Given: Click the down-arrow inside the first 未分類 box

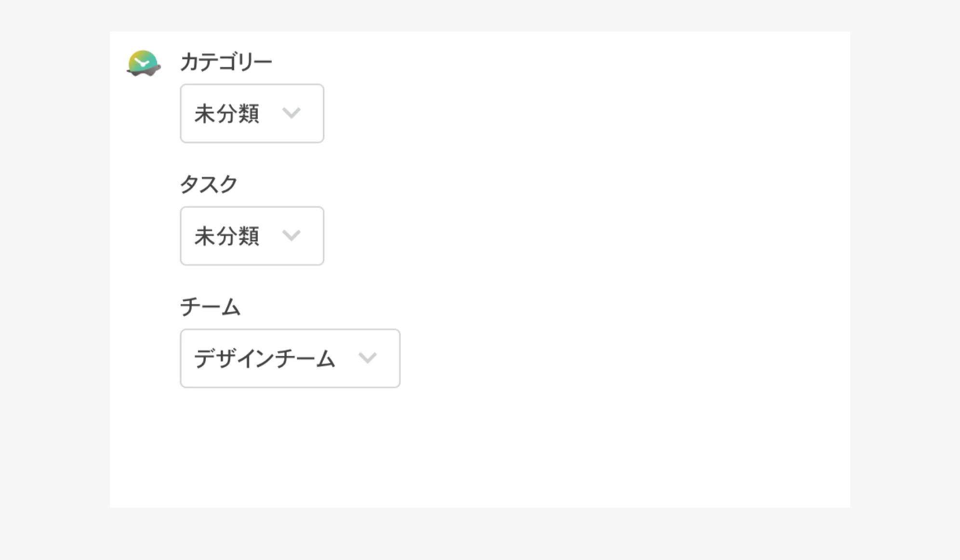Looking at the screenshot, I should pos(292,114).
